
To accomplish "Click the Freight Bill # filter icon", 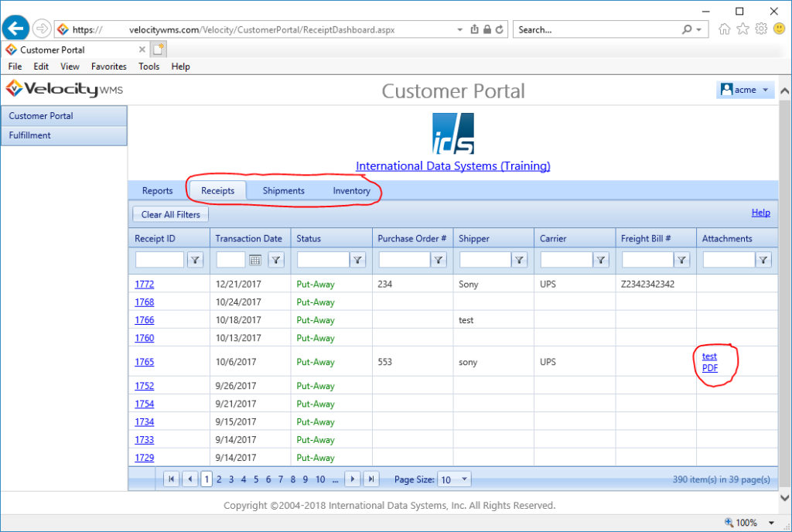I will 682,261.
